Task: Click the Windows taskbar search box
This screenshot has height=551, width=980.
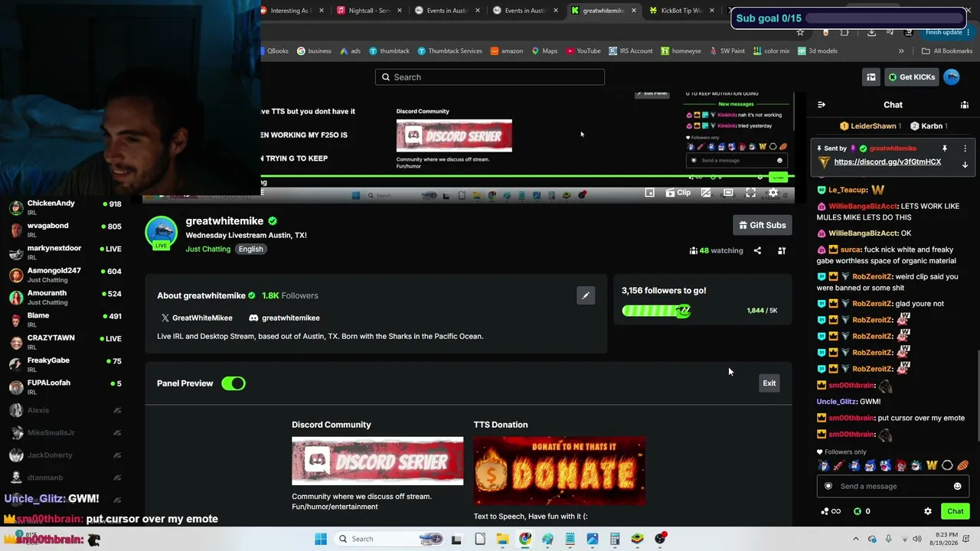Action: pyautogui.click(x=390, y=539)
